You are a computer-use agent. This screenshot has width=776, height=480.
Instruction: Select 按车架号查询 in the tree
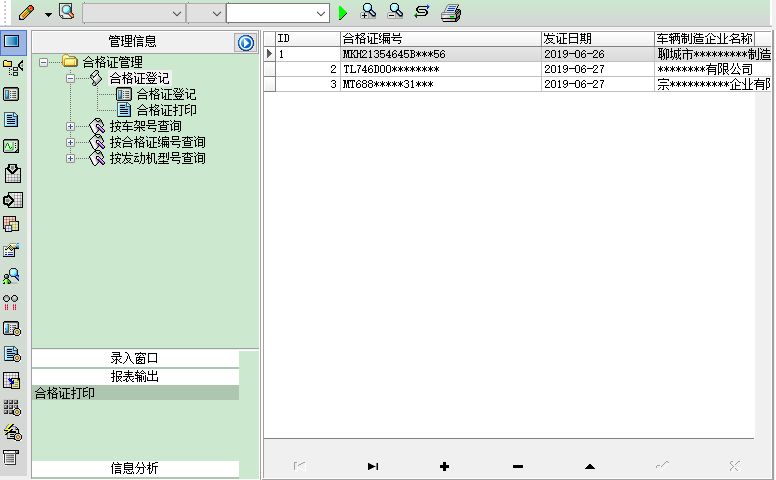click(x=146, y=126)
